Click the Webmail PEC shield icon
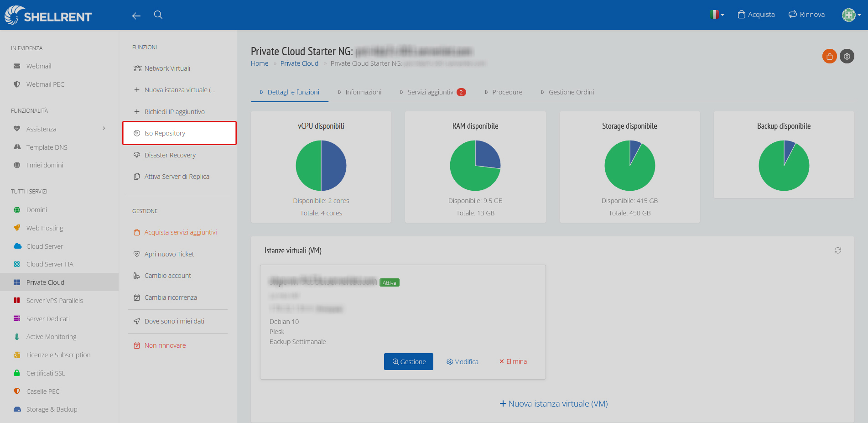The image size is (868, 423). pos(17,84)
